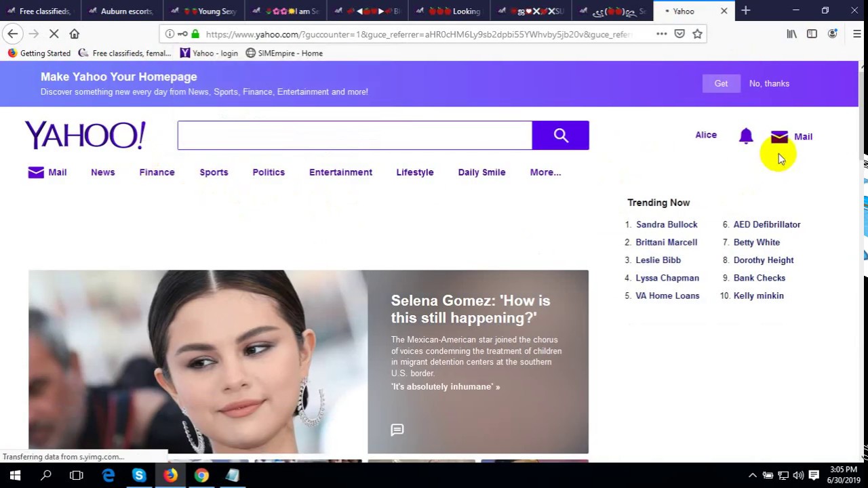
Task: Switch to Young Sexy tab
Action: (204, 11)
